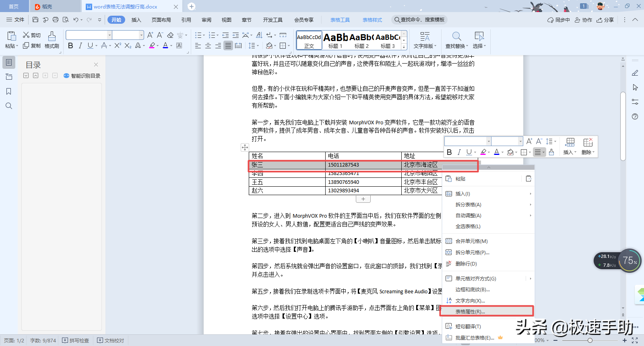Click the 查找命令、搜索模板 search box
Viewport: 644px width, 346px height.
click(x=419, y=20)
